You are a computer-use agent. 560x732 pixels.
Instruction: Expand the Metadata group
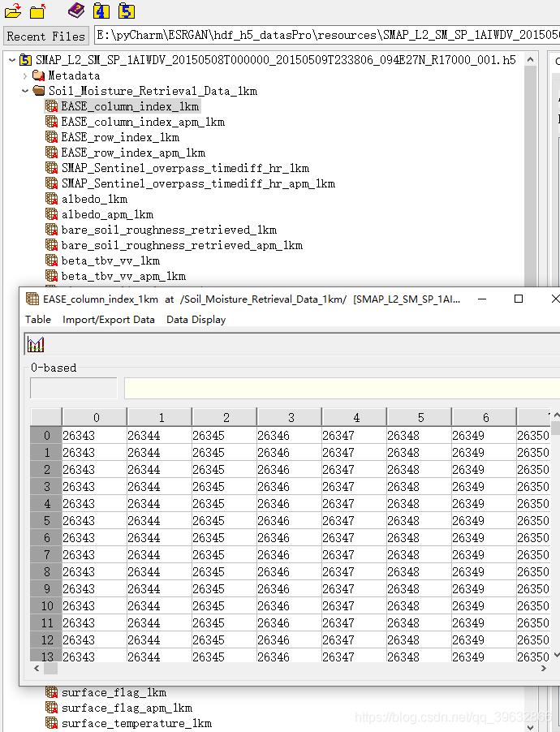[25, 75]
